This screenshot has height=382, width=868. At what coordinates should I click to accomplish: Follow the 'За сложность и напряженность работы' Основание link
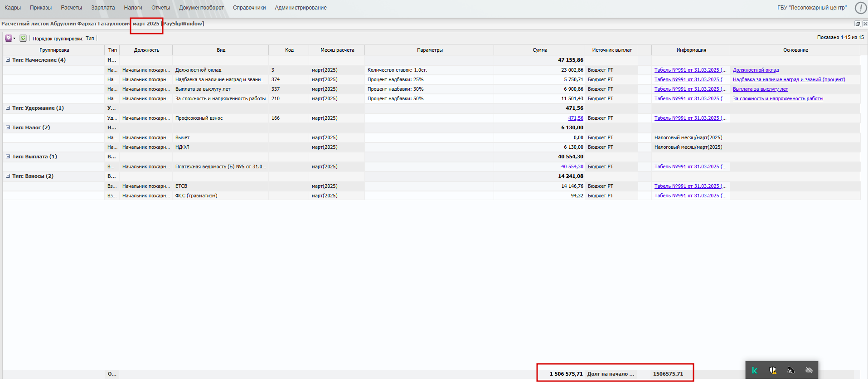(x=778, y=98)
